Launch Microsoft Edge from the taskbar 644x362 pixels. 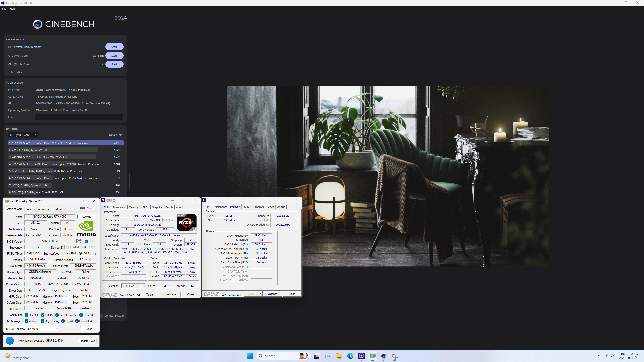click(350, 356)
